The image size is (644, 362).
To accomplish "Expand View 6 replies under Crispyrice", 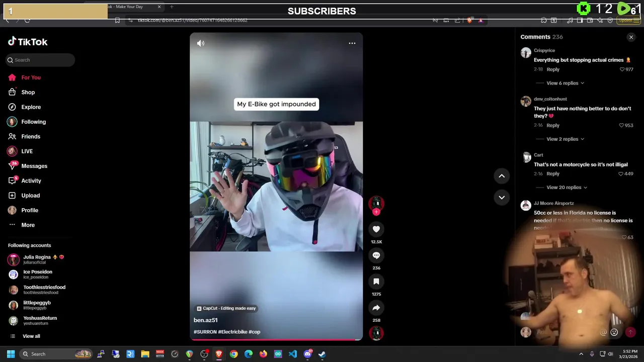I will [566, 83].
